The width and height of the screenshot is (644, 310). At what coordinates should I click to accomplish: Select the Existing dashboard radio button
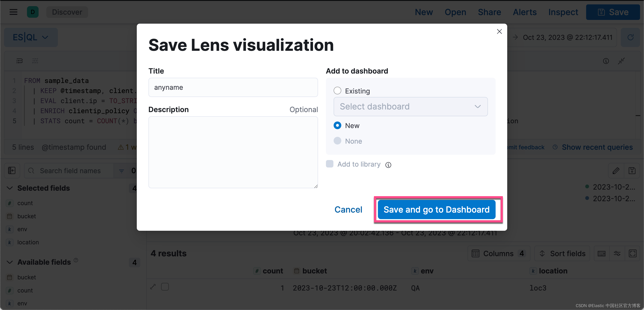point(337,91)
